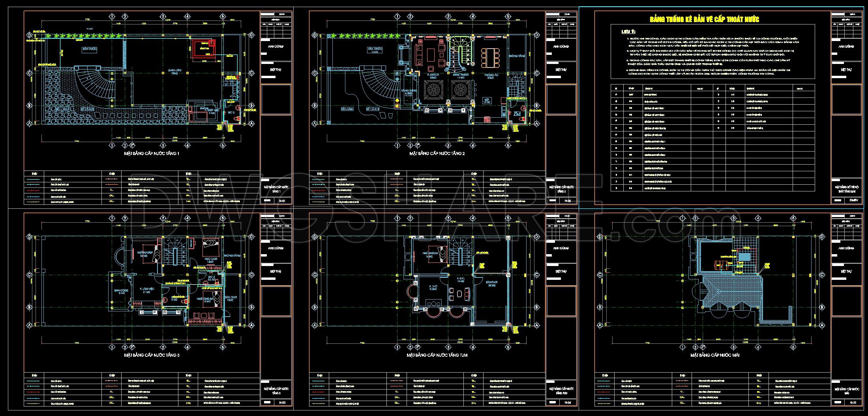Viewport: 868px width, 416px height.
Task: Select the 'SẢNH CHÍNH' label
Action: (x=408, y=90)
